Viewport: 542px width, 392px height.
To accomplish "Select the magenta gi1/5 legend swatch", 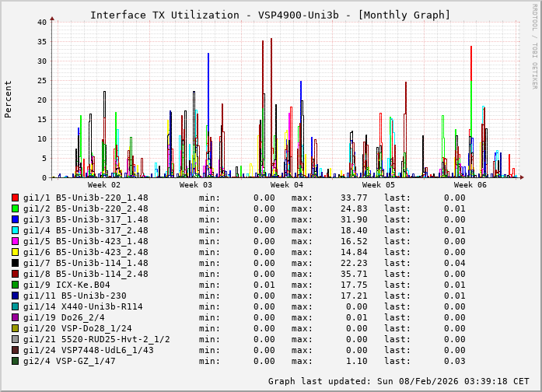I will click(x=15, y=241).
